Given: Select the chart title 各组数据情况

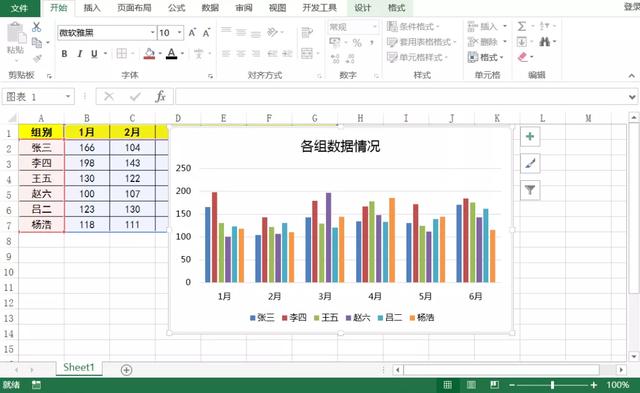Looking at the screenshot, I should 340,146.
